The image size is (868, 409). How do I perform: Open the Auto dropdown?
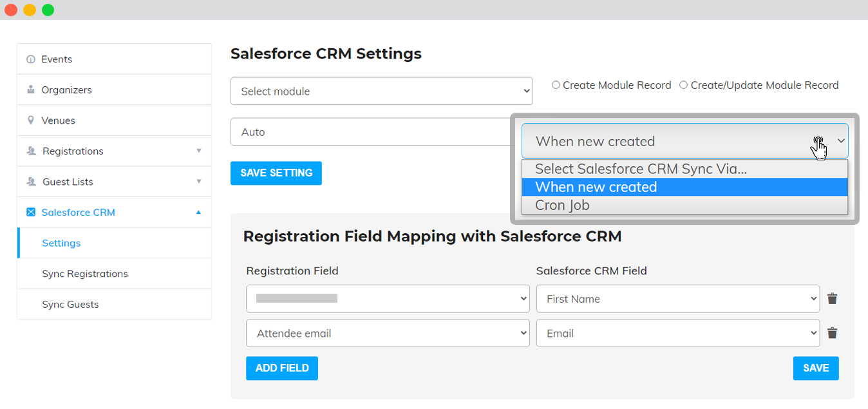tap(372, 131)
